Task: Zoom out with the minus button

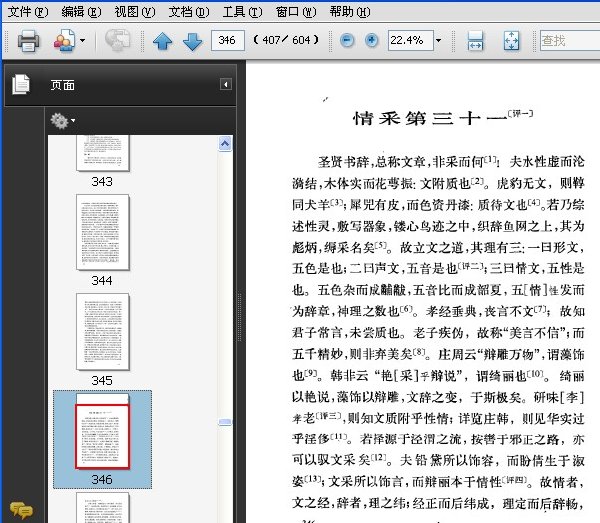Action: tap(347, 40)
